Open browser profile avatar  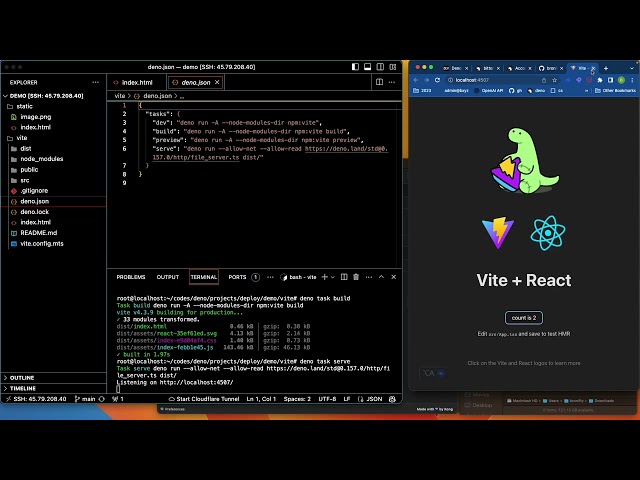coord(621,80)
